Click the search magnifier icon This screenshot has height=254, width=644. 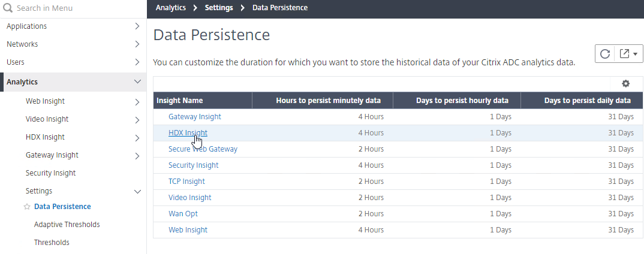pos(8,9)
